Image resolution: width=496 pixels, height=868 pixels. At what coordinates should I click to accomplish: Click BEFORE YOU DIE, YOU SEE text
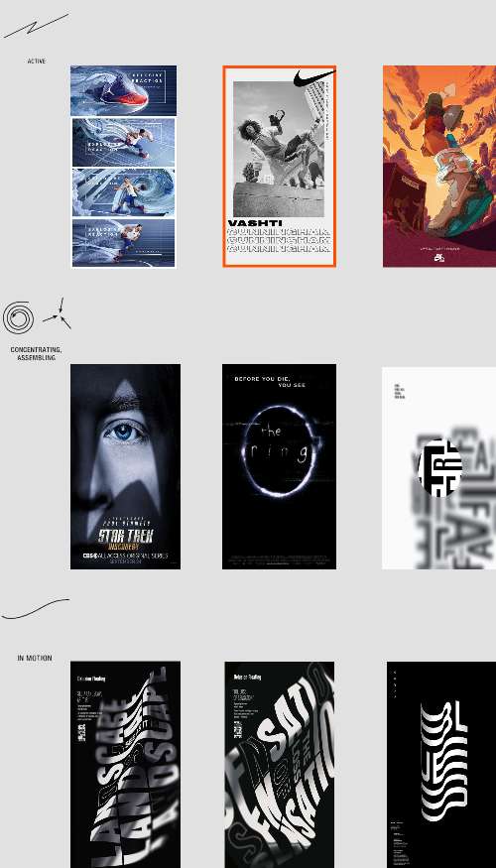click(x=270, y=381)
